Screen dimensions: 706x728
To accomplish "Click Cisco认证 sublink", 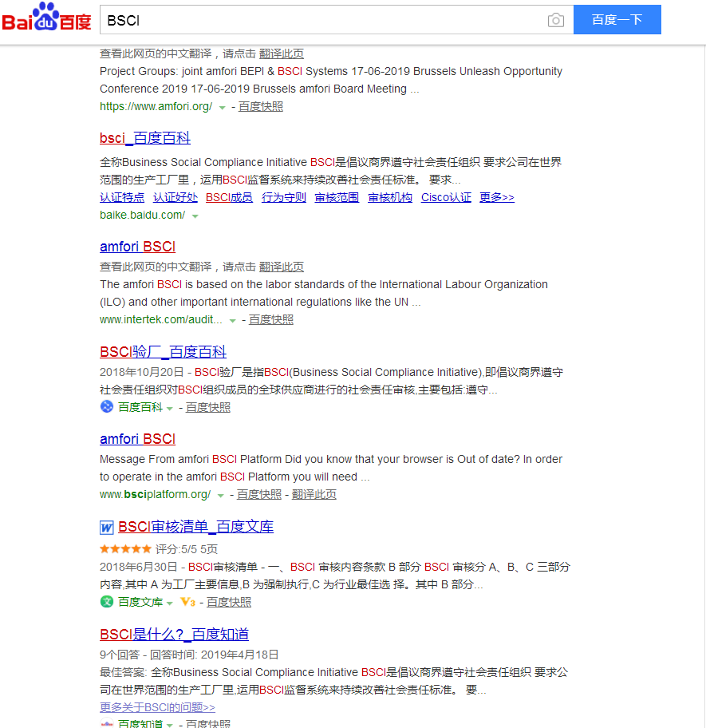I will (446, 197).
